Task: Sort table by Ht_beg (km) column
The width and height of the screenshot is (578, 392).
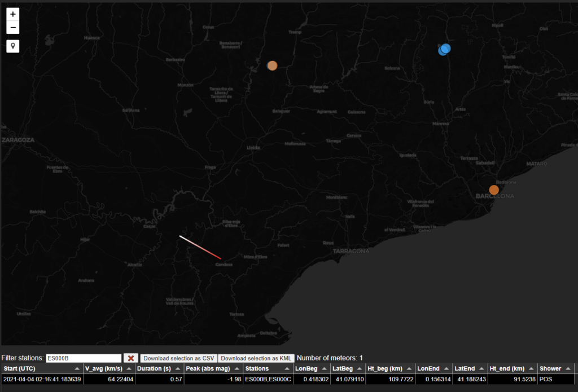Action: pos(390,368)
